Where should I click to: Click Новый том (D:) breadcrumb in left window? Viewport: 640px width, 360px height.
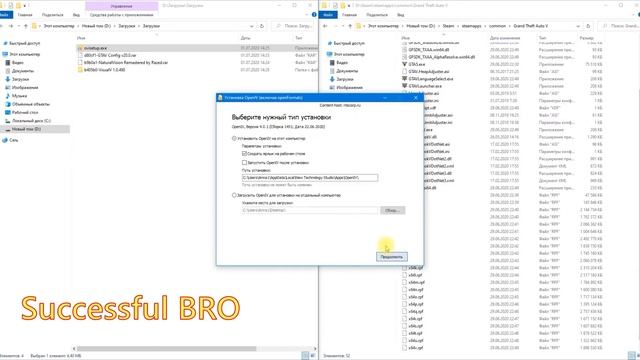coord(96,26)
